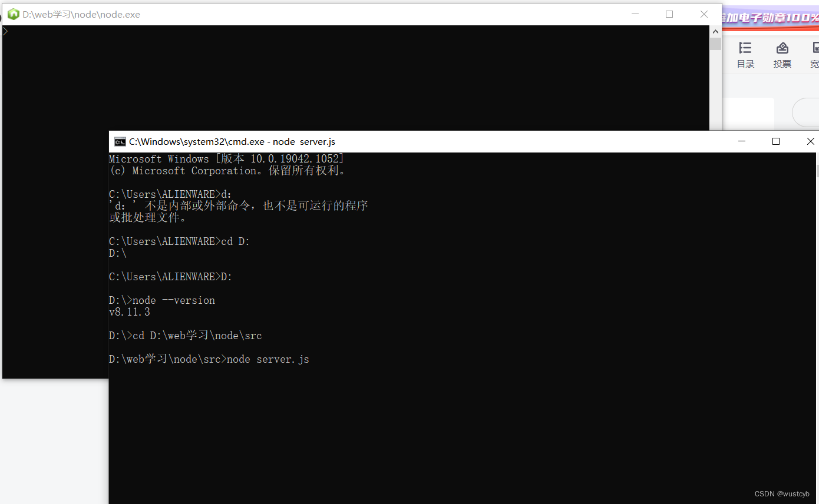Click the '或批处理文件。' line
819x504 pixels.
click(x=148, y=218)
